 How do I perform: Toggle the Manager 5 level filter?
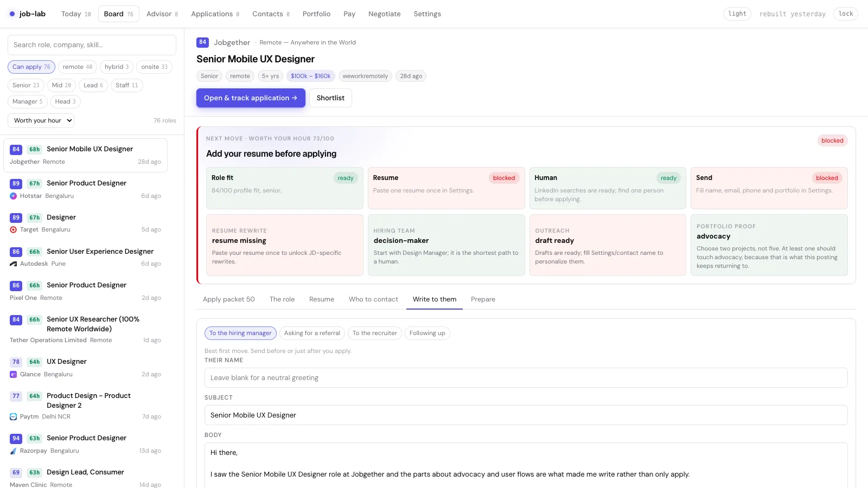28,102
